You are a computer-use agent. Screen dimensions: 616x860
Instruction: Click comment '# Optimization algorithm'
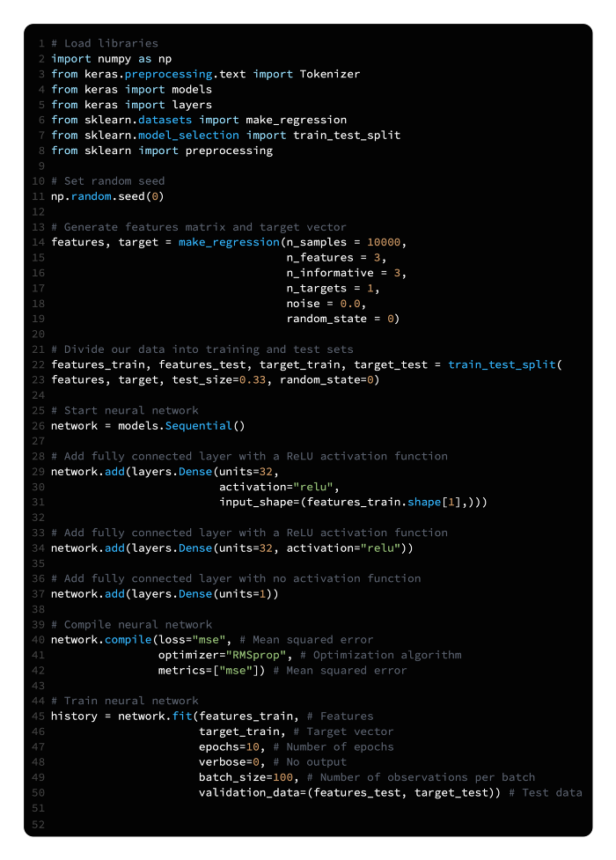(380, 656)
